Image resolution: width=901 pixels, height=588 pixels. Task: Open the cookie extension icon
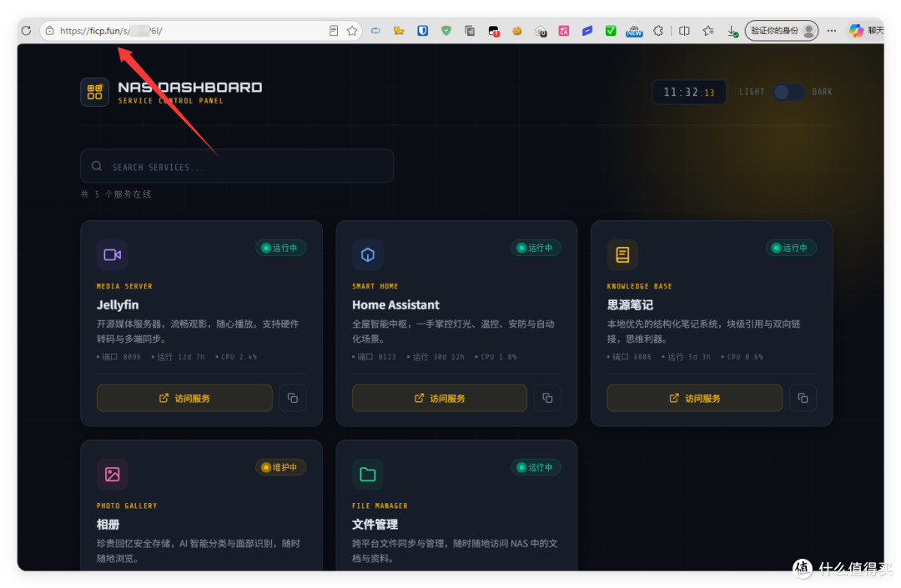[x=516, y=31]
